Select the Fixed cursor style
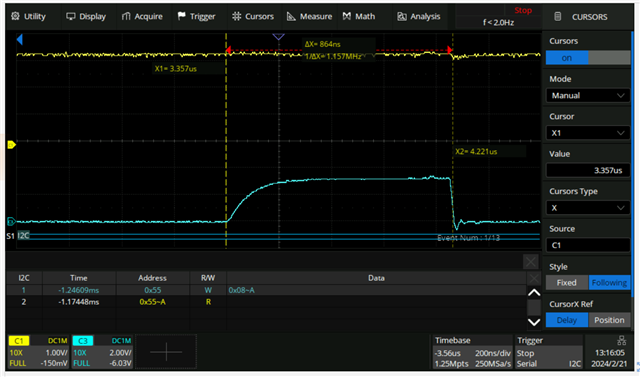The image size is (640, 377). (x=567, y=283)
